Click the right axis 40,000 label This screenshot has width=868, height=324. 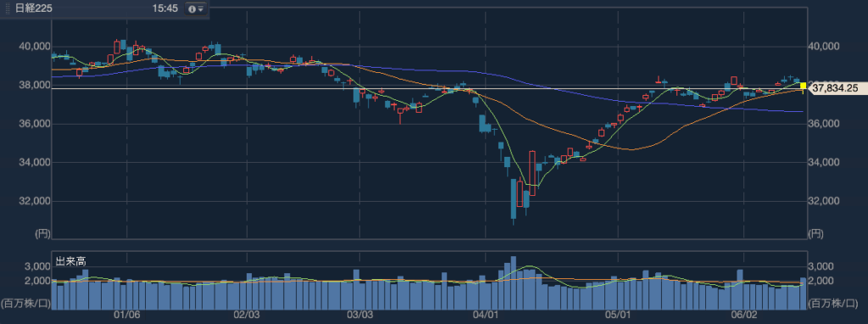coord(824,47)
